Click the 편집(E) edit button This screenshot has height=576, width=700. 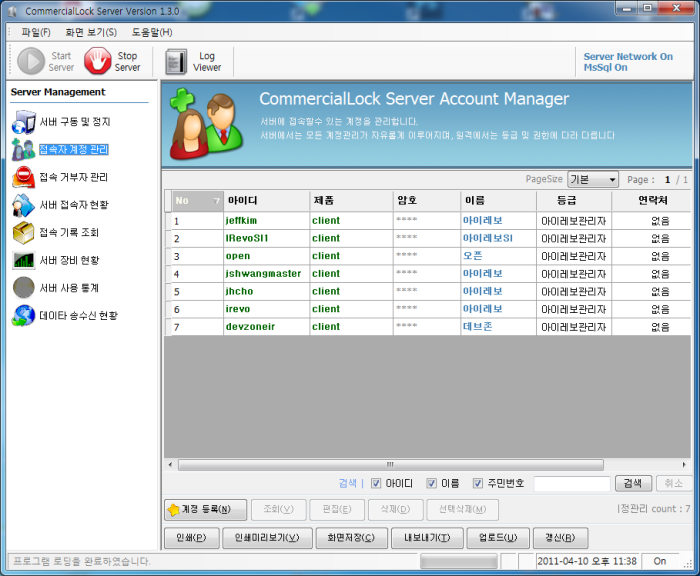337,509
